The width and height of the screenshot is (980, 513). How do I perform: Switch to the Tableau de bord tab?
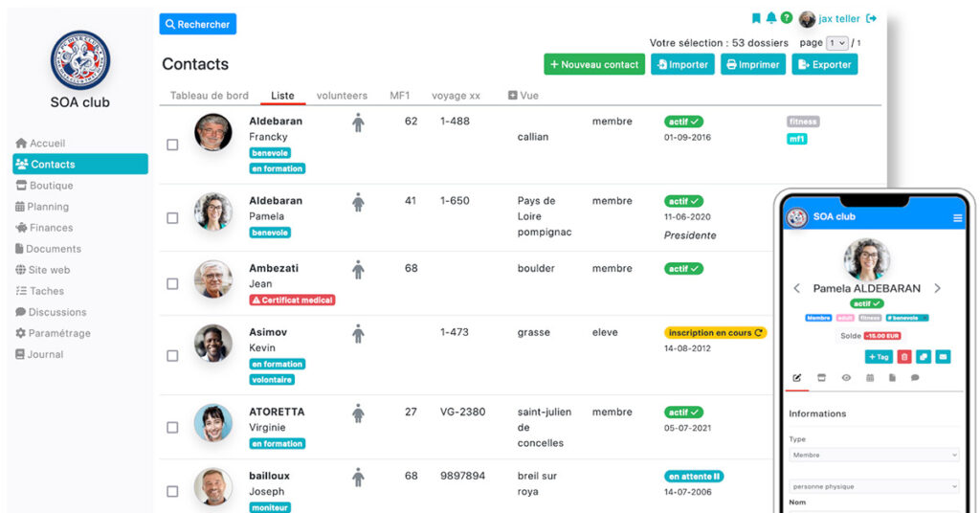click(209, 96)
